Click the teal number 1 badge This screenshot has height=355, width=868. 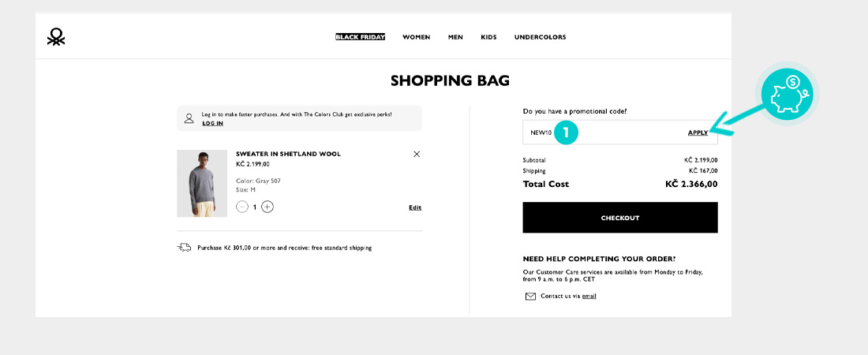[x=566, y=133]
